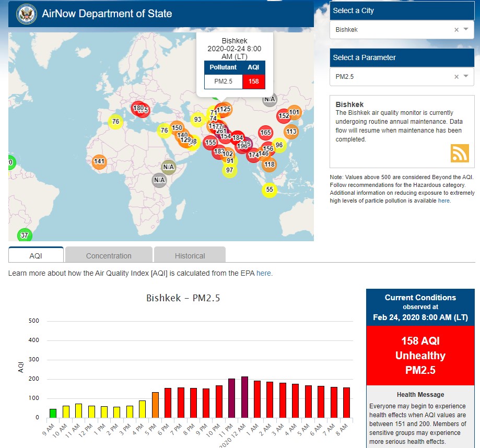Switch to the Concentration tab
This screenshot has width=480, height=448.
(x=109, y=255)
